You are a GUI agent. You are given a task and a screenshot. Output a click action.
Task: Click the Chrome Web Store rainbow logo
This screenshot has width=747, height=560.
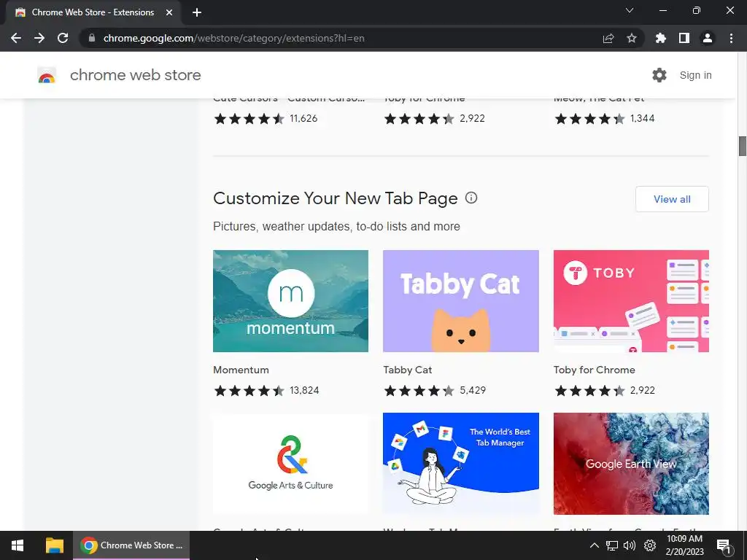click(47, 75)
